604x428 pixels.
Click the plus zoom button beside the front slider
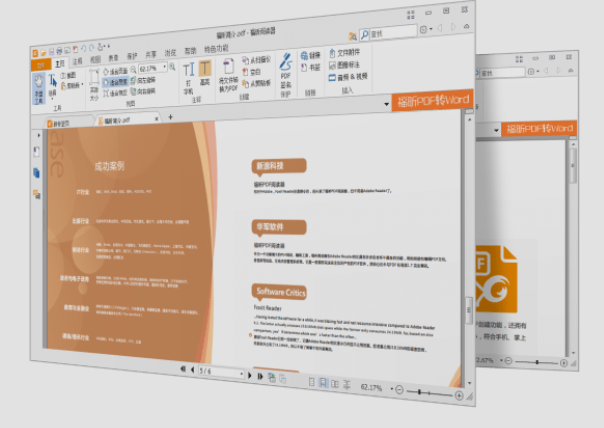coord(459,396)
